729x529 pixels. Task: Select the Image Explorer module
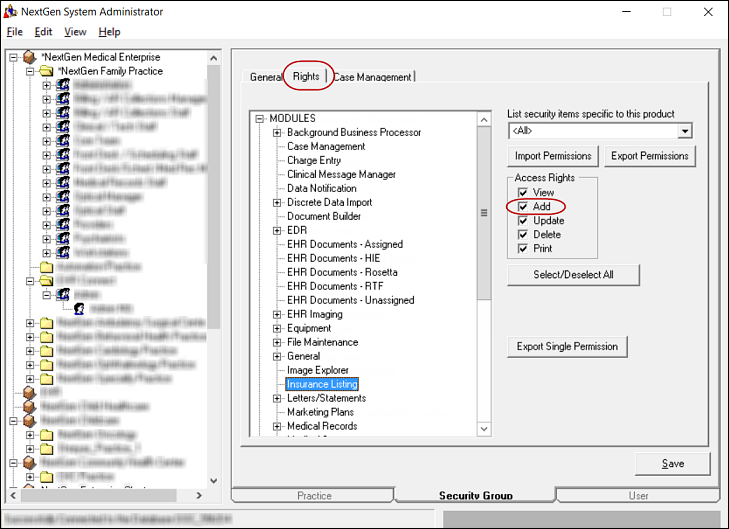[318, 370]
